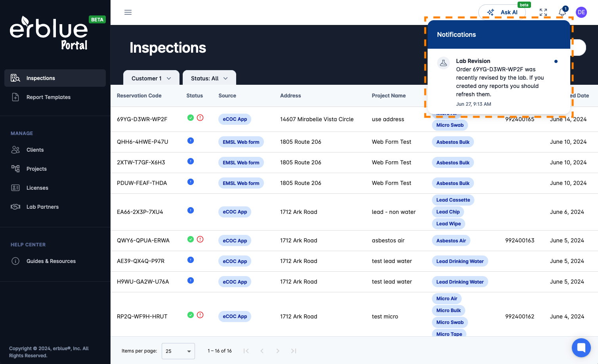Image resolution: width=598 pixels, height=364 pixels.
Task: Click the blue status icon on AE39-QX4Q-P97R
Action: pos(191,260)
